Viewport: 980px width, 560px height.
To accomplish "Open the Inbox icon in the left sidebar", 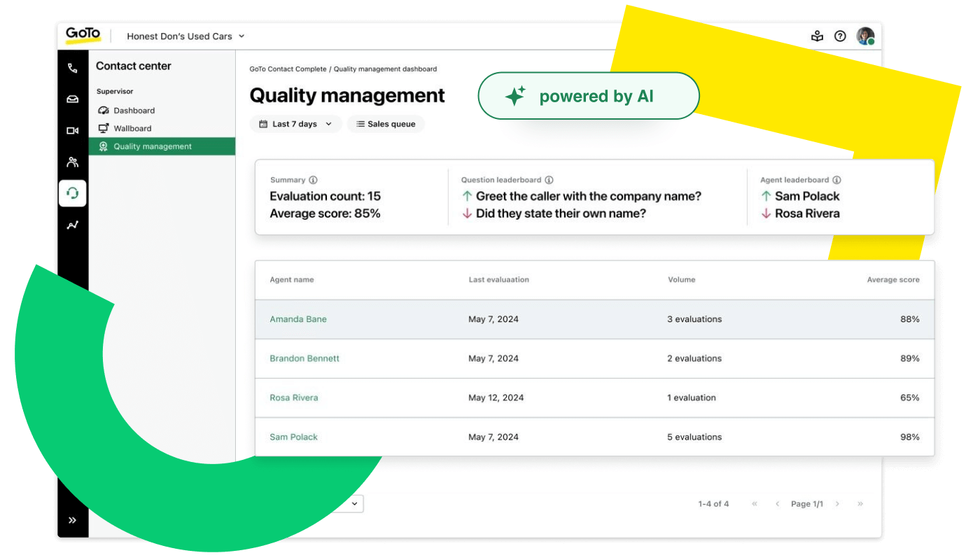I will click(72, 99).
